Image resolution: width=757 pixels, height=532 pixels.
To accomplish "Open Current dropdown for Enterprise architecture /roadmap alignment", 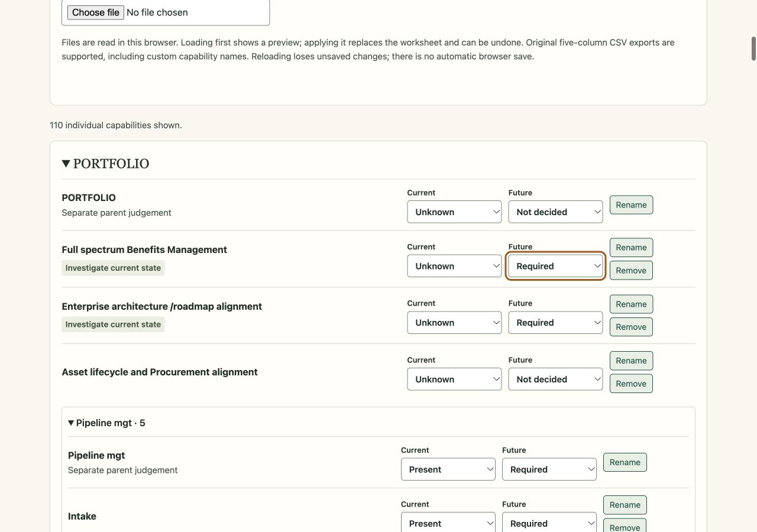I will (454, 323).
